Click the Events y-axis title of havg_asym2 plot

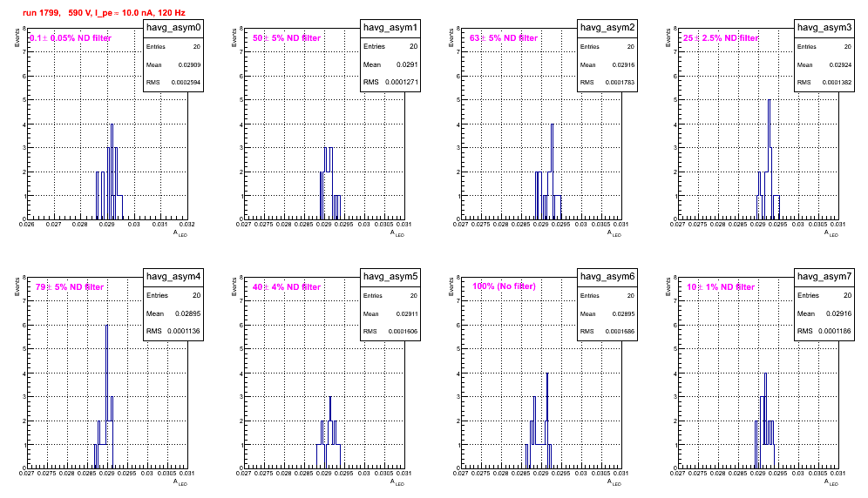(x=451, y=37)
